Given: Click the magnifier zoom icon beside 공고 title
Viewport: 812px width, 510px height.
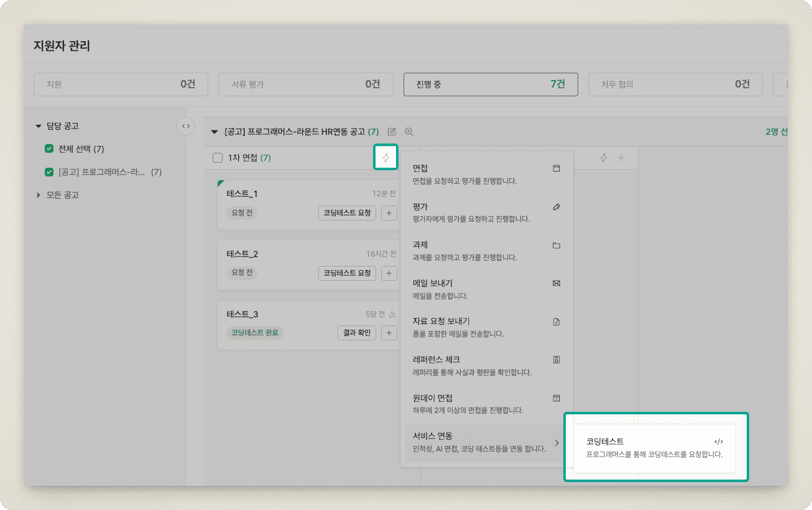Looking at the screenshot, I should [408, 132].
